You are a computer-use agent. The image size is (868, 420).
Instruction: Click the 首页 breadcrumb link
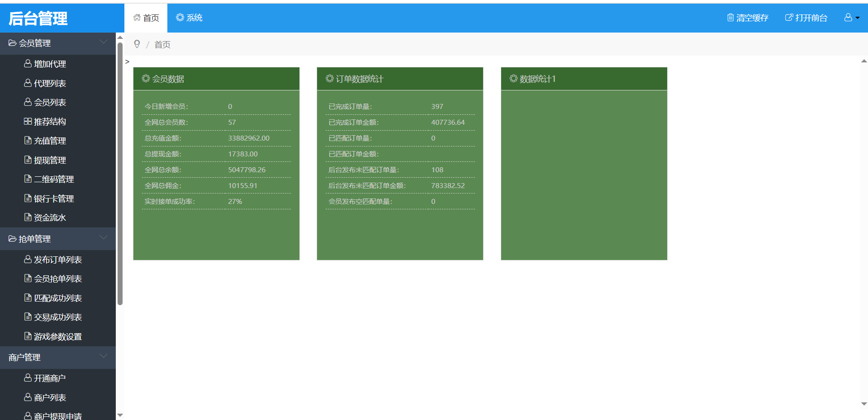162,44
